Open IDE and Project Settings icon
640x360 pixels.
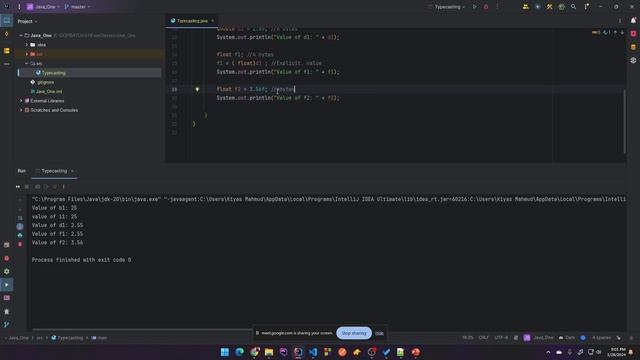coord(587,7)
